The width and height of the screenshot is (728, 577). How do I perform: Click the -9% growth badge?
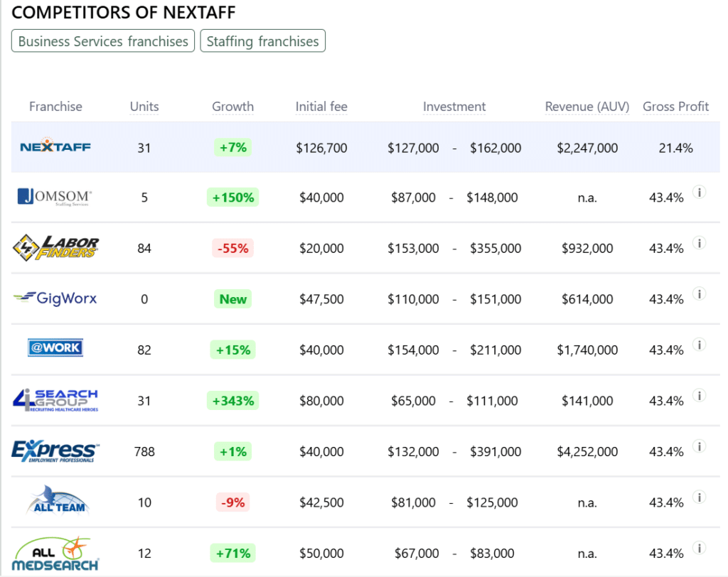click(232, 502)
